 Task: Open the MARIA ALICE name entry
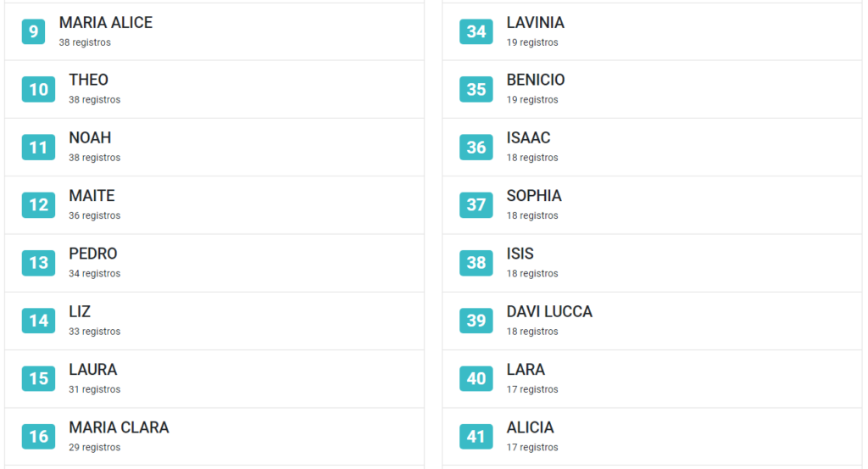[106, 23]
